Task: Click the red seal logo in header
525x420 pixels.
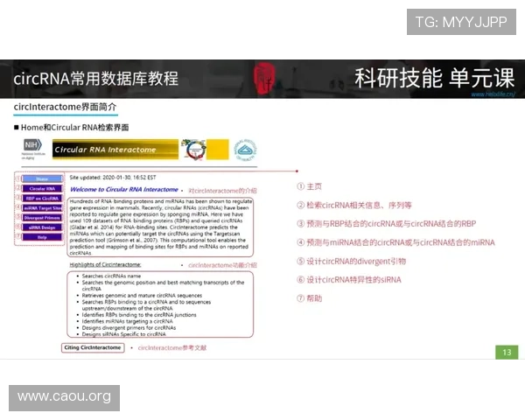Action: pyautogui.click(x=264, y=77)
